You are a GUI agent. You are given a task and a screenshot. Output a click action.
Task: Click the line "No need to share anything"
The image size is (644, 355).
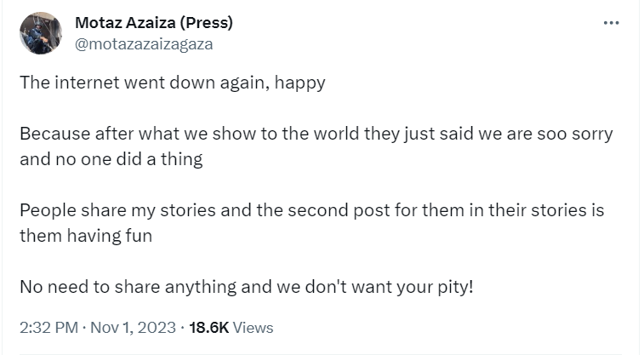(246, 285)
